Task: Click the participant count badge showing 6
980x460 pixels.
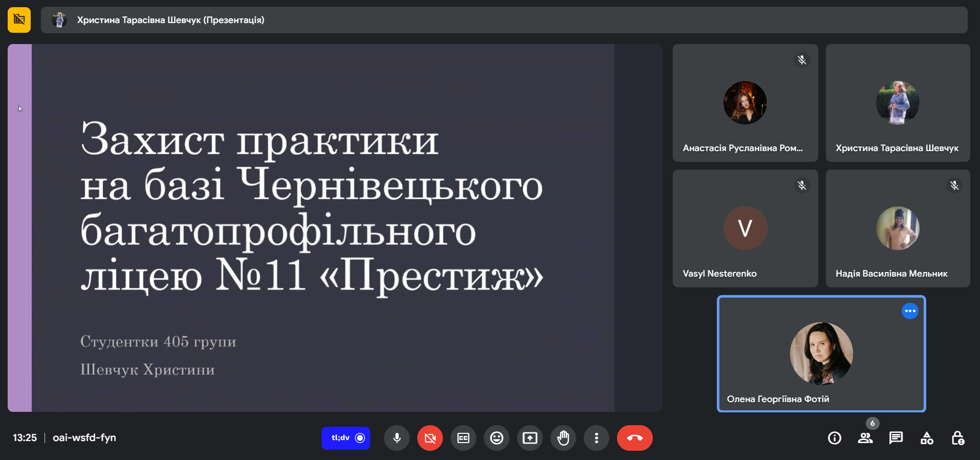Action: pos(872,423)
